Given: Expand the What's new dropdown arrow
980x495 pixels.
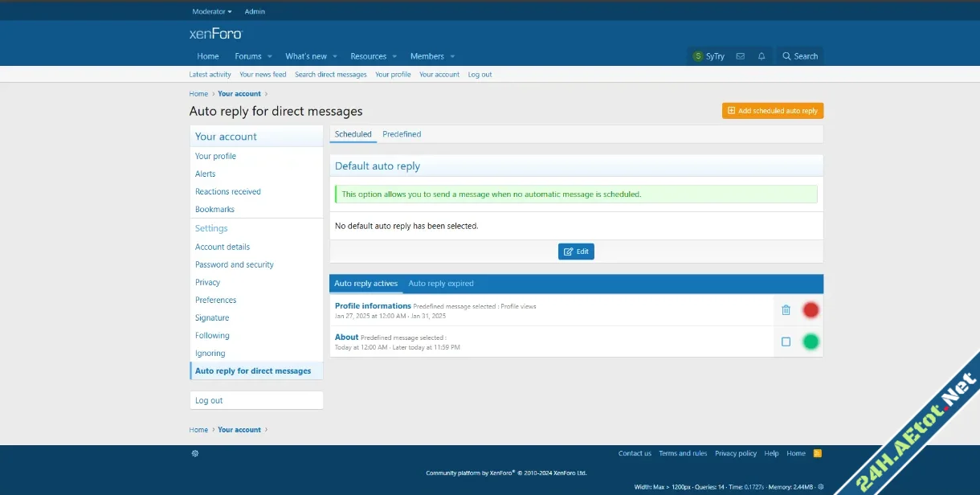Looking at the screenshot, I should 334,56.
